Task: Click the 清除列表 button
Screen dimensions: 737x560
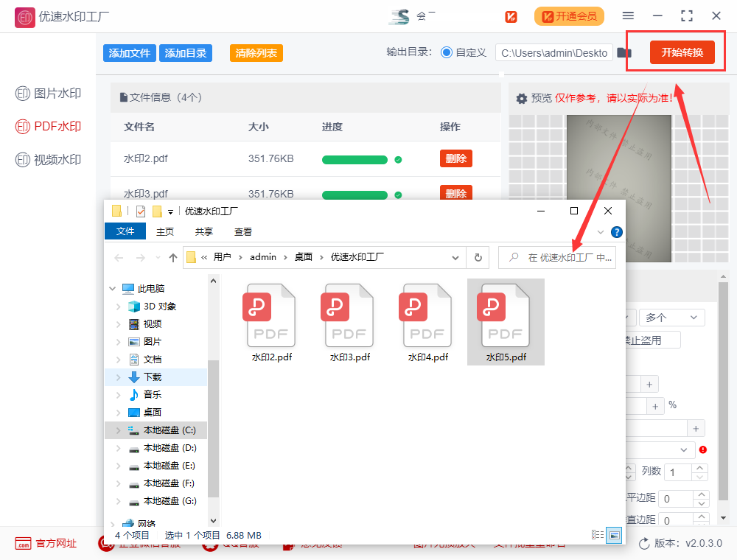Action: point(256,53)
